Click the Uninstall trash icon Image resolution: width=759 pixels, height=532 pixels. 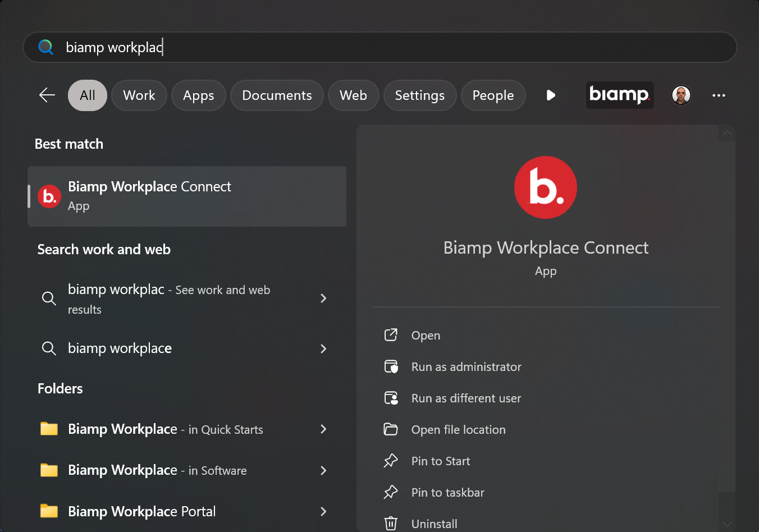click(391, 522)
